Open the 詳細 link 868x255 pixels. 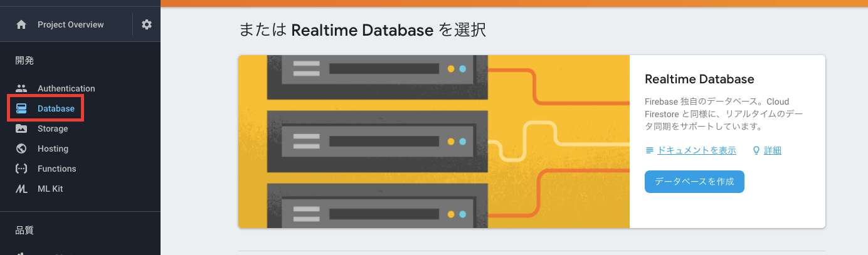click(773, 150)
